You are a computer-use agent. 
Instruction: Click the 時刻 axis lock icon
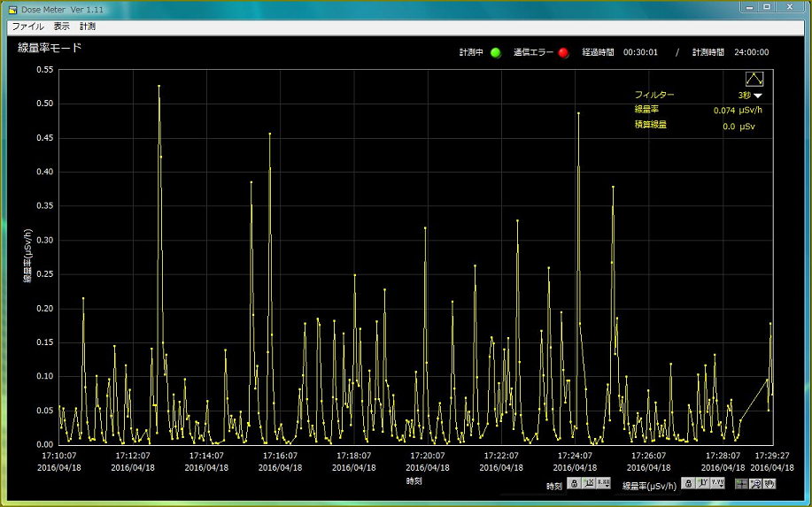(x=574, y=483)
